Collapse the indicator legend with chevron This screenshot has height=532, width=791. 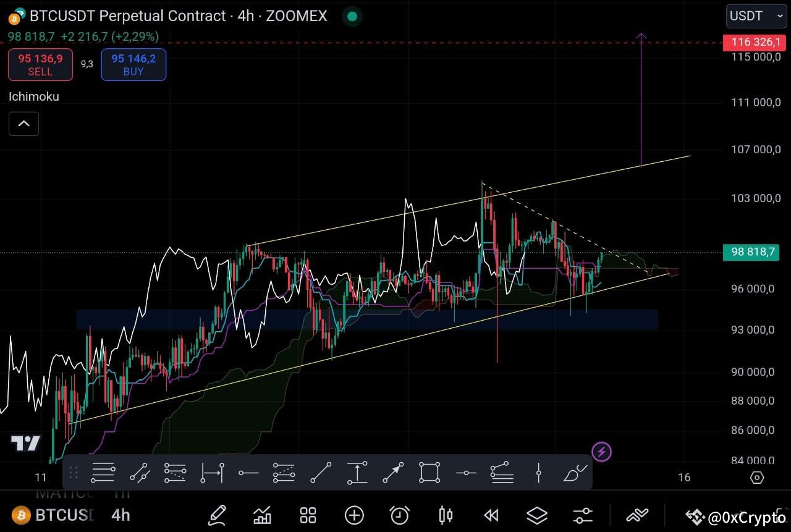pos(23,124)
